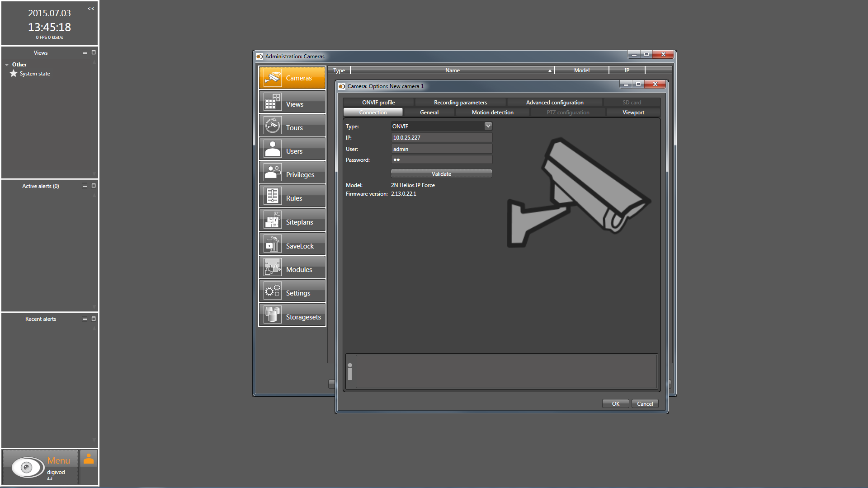Open the Privileges section icon
The width and height of the screenshot is (868, 488).
pyautogui.click(x=273, y=173)
